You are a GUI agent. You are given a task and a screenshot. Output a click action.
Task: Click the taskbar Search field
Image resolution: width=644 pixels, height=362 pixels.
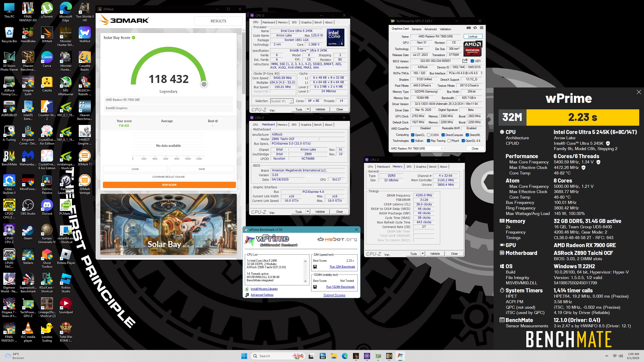click(x=278, y=356)
